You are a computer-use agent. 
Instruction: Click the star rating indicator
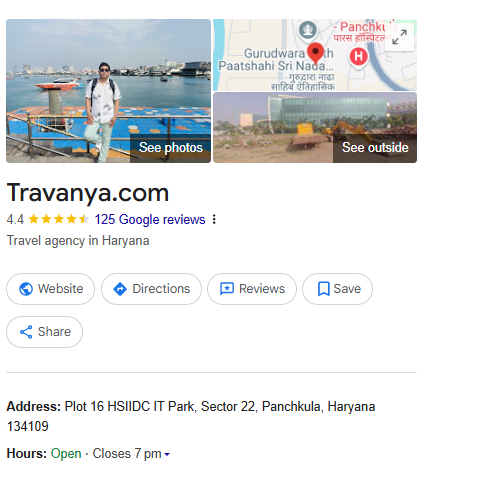(59, 219)
